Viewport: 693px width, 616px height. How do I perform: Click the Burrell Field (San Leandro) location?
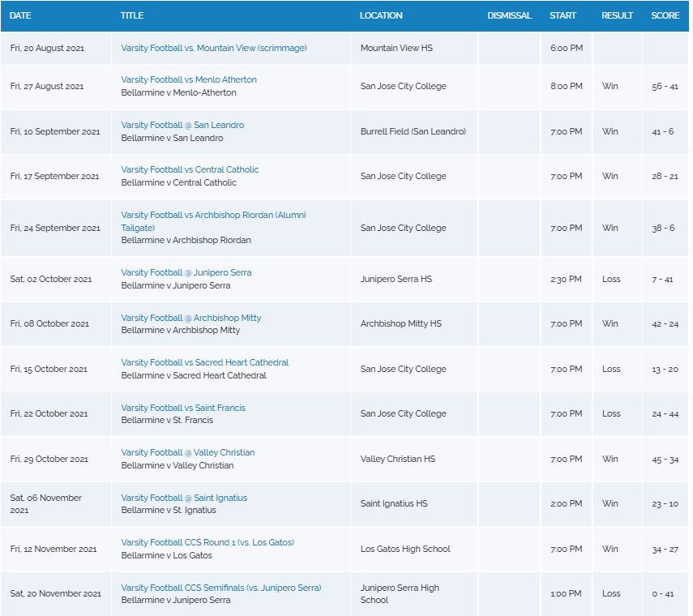click(x=413, y=131)
